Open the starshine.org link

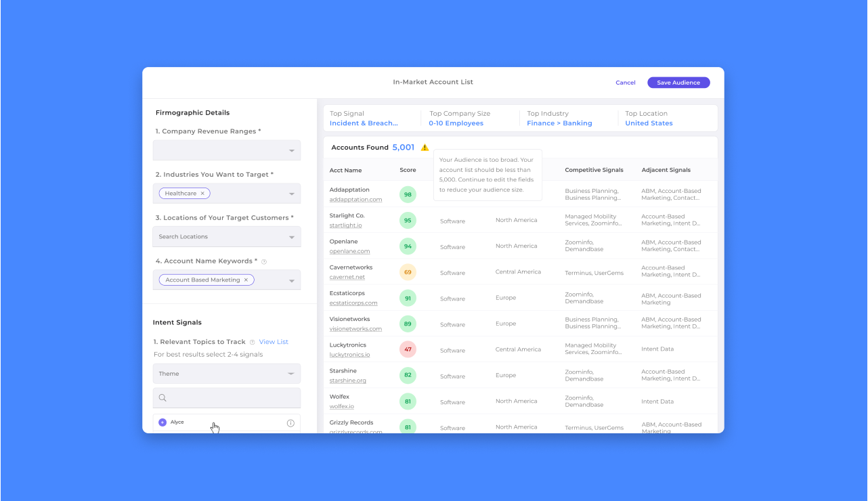click(x=348, y=380)
